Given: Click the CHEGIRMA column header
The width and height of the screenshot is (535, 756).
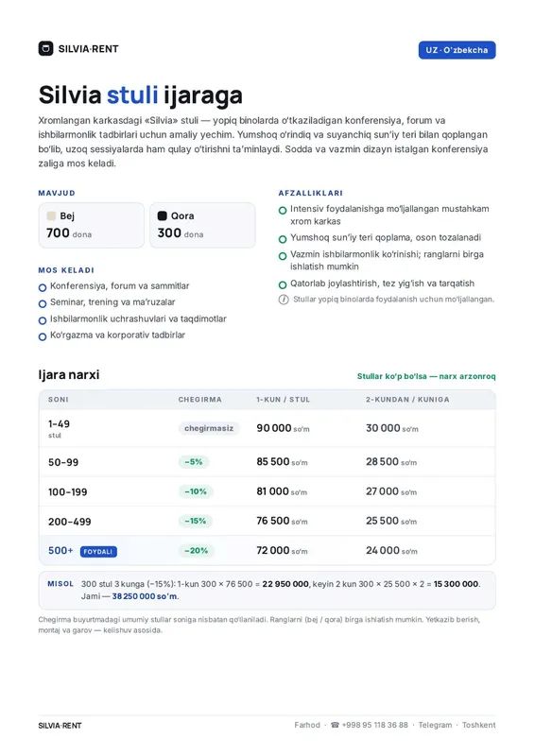Looking at the screenshot, I should pyautogui.click(x=199, y=400).
